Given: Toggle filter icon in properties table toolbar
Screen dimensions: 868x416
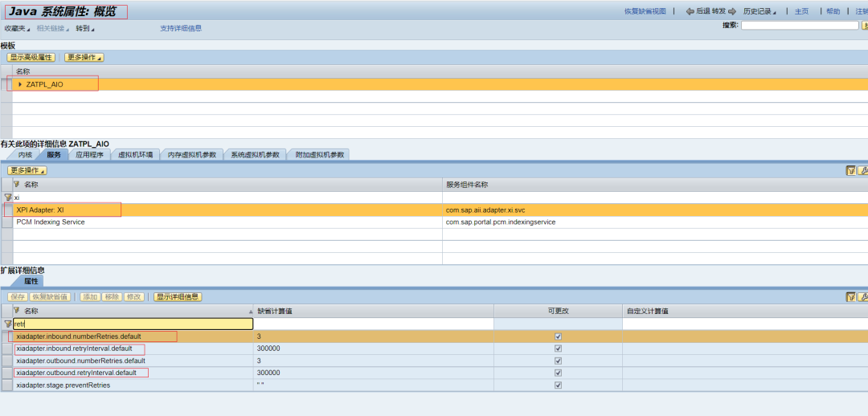Looking at the screenshot, I should point(851,297).
